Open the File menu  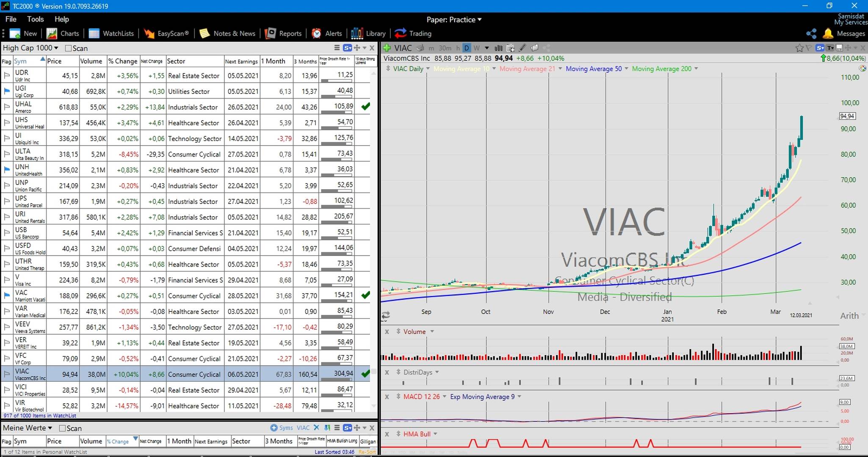coord(11,19)
